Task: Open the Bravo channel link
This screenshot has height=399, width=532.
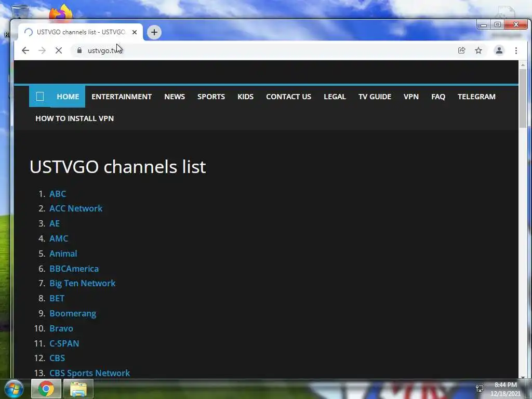Action: pyautogui.click(x=61, y=328)
